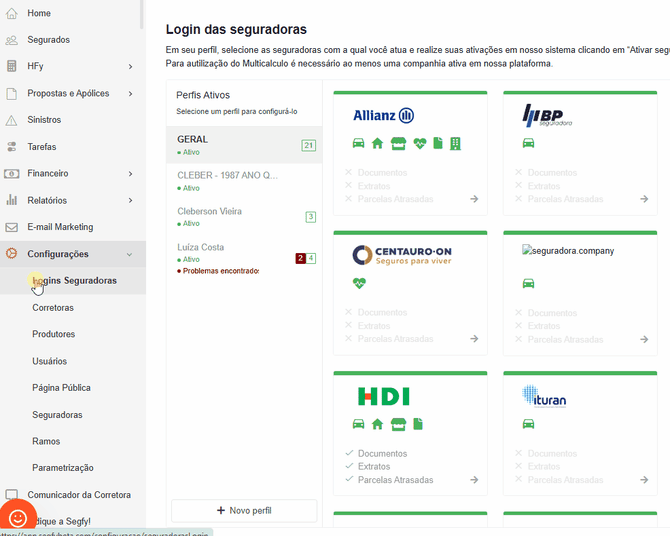The image size is (670, 536).
Task: Click the E-mail Marketing envelope icon
Action: point(12,227)
